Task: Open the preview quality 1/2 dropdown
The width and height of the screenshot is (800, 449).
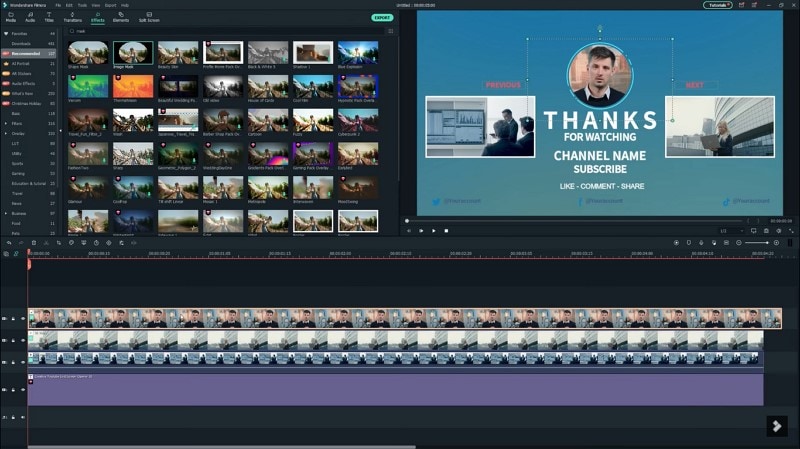Action: (x=731, y=231)
